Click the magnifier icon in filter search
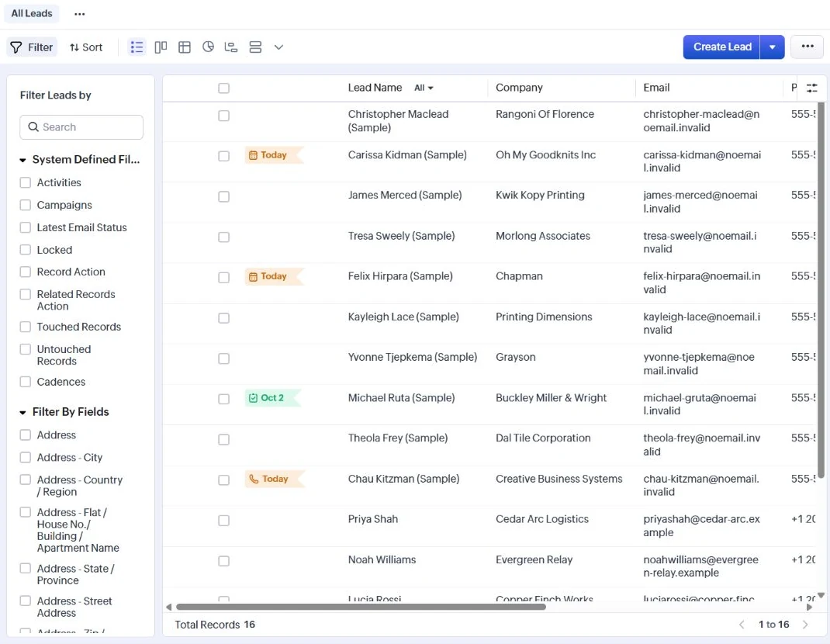Image resolution: width=830 pixels, height=644 pixels. click(33, 127)
